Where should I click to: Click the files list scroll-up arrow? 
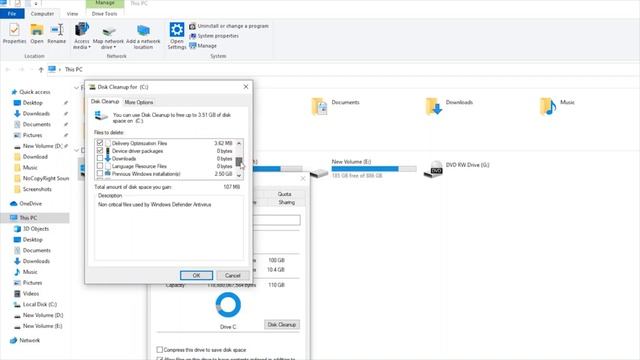coord(239,143)
